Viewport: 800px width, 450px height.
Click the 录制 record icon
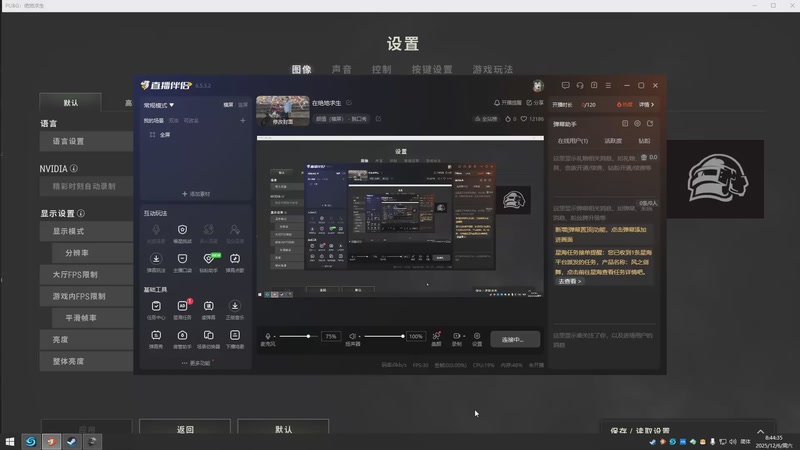pos(456,338)
